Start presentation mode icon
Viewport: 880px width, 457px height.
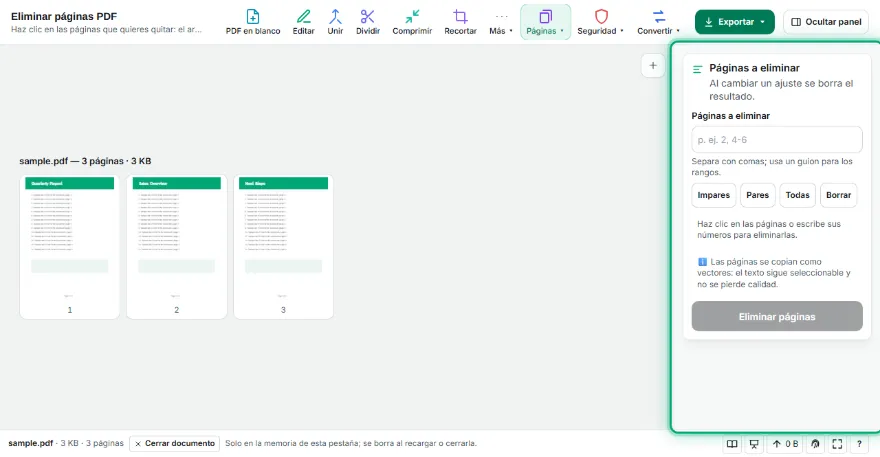pos(754,444)
